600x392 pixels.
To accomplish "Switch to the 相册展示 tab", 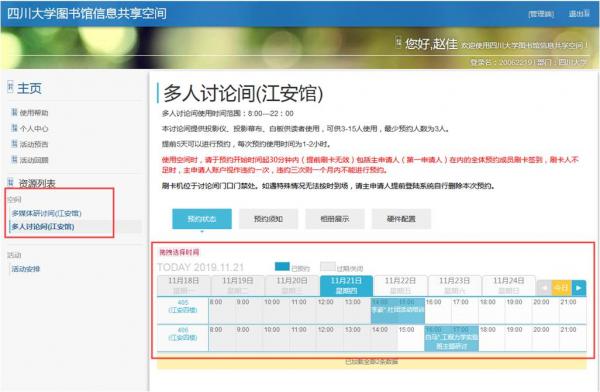I will pyautogui.click(x=335, y=219).
